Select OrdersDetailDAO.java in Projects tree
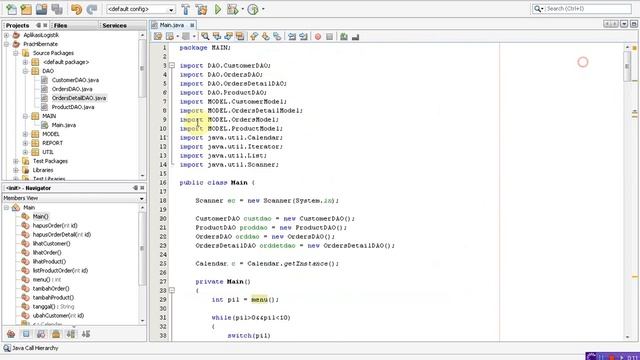Image resolution: width=640 pixels, height=360 pixels. pyautogui.click(x=79, y=98)
